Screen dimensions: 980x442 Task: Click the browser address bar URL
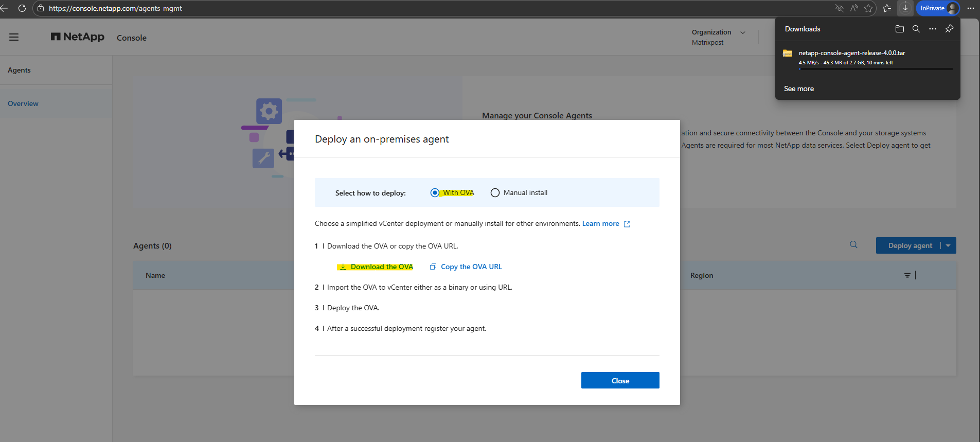tap(116, 8)
